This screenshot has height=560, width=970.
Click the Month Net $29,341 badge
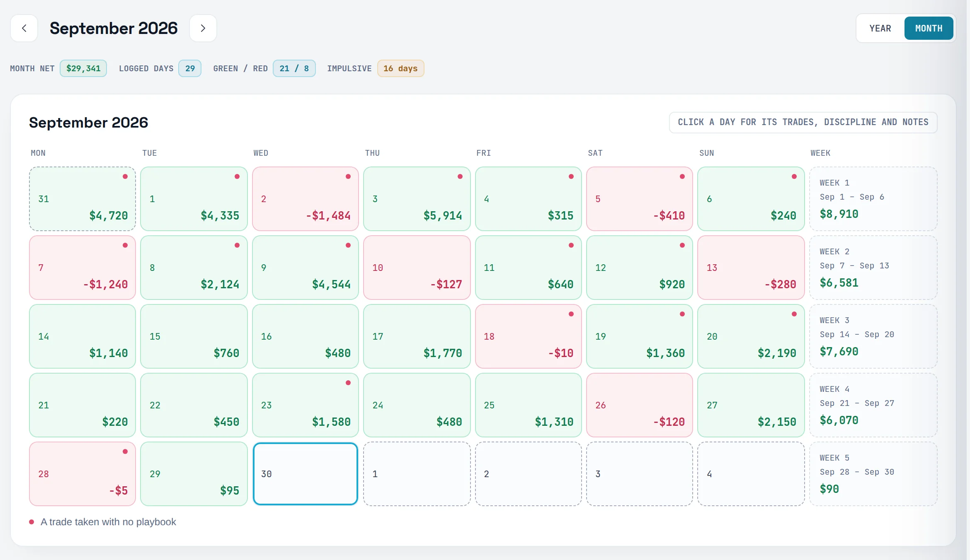(x=83, y=68)
